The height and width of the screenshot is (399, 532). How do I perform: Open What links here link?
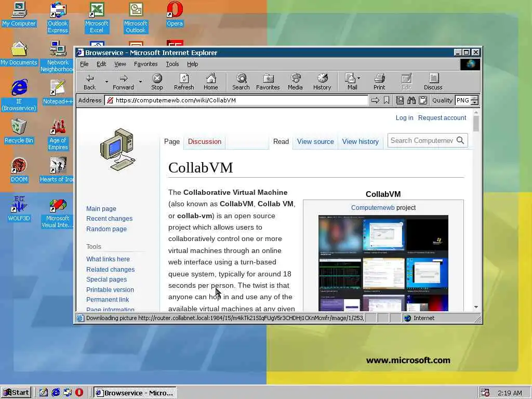(108, 259)
